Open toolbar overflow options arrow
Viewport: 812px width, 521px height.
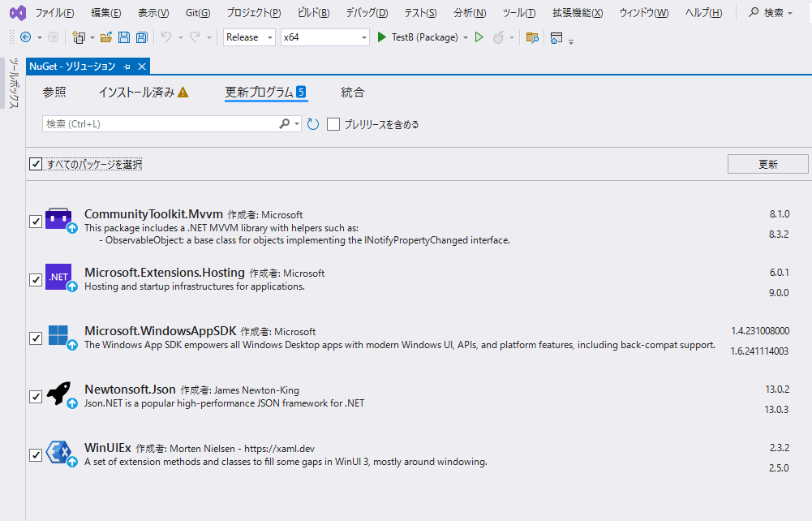coord(571,41)
